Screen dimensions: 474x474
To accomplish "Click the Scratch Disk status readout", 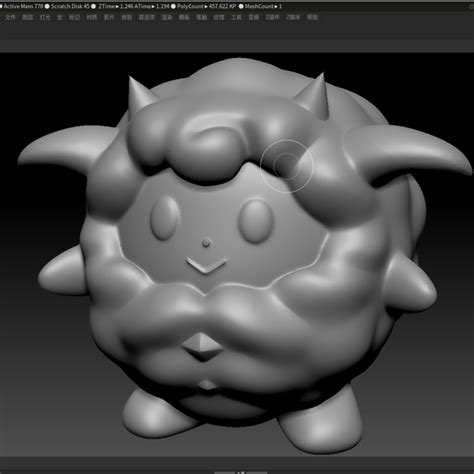I will pyautogui.click(x=70, y=6).
